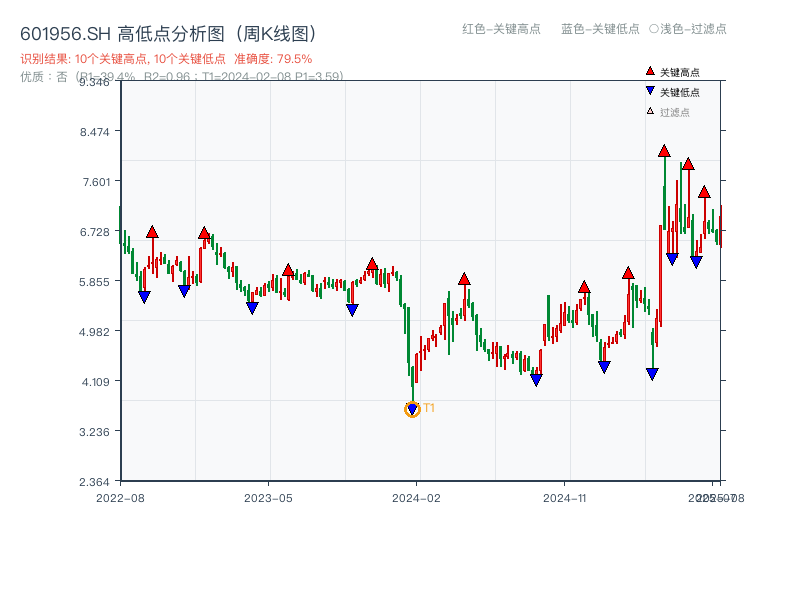Toggle 关键高点 legend label

tap(680, 72)
